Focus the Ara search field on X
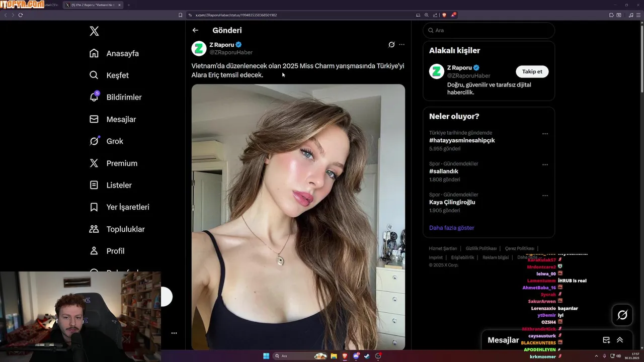 click(489, 30)
